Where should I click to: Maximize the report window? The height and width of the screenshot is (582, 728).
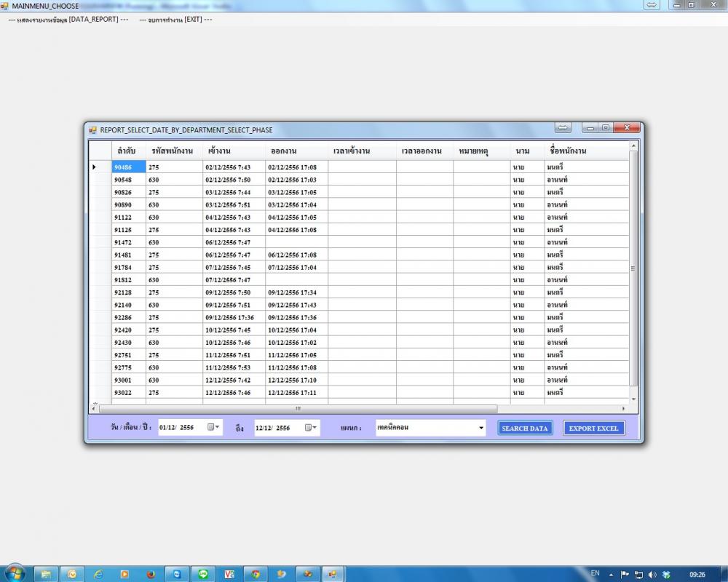pyautogui.click(x=606, y=127)
